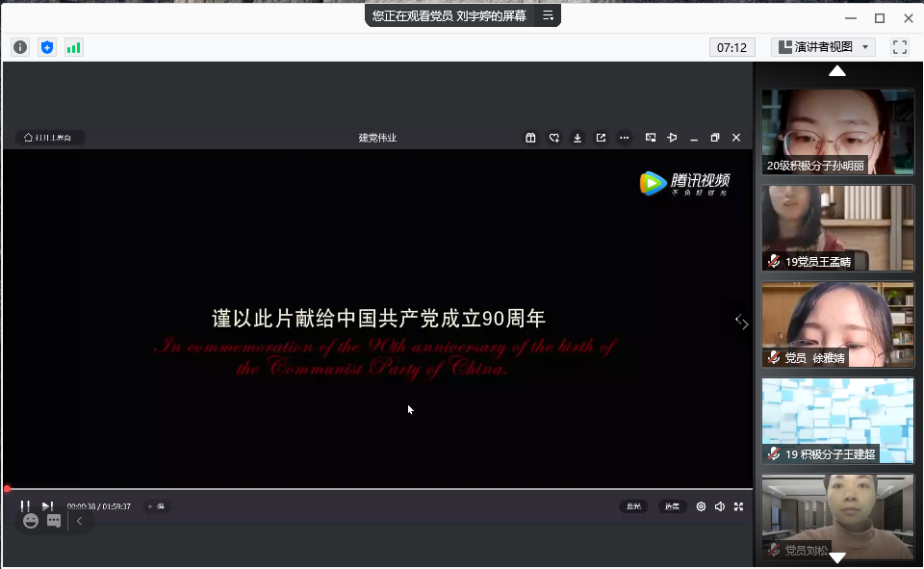Toggle mini-player picture-in-picture mode
The width and height of the screenshot is (924, 569).
click(x=651, y=138)
